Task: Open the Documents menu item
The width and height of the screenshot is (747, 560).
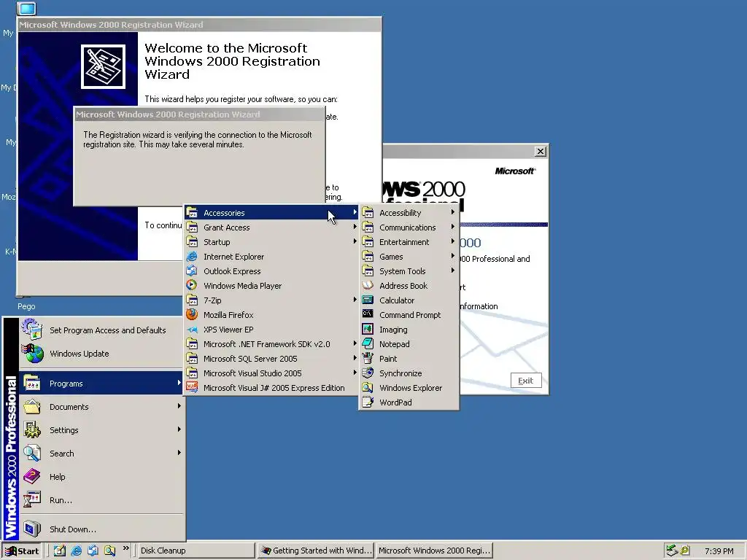Action: click(x=101, y=407)
